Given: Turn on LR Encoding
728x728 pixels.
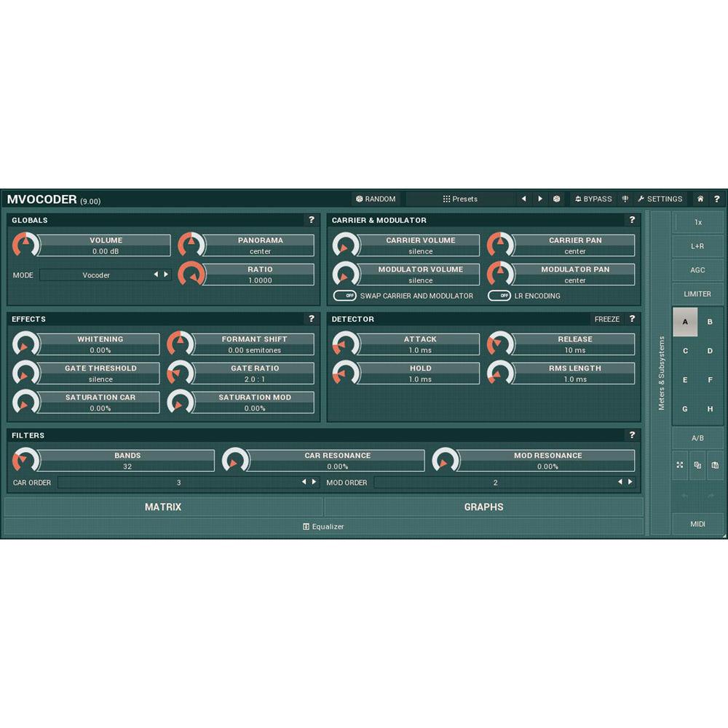Looking at the screenshot, I should 501,296.
